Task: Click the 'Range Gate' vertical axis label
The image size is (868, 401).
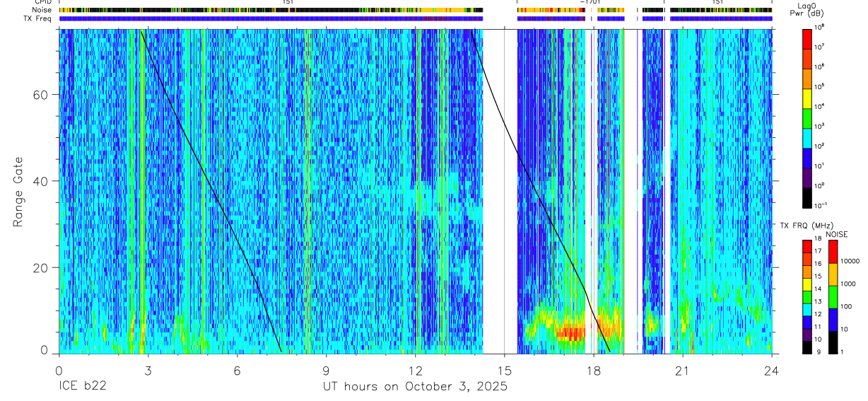Action: (17, 192)
